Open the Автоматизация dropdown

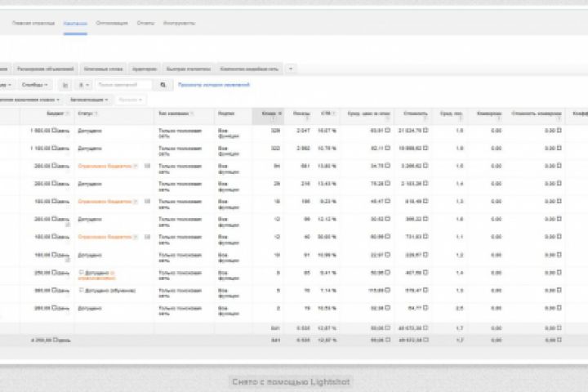[89, 100]
